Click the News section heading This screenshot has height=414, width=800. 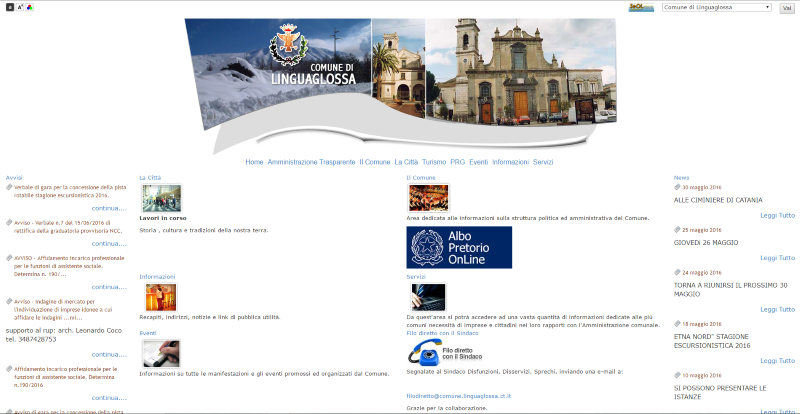(681, 178)
